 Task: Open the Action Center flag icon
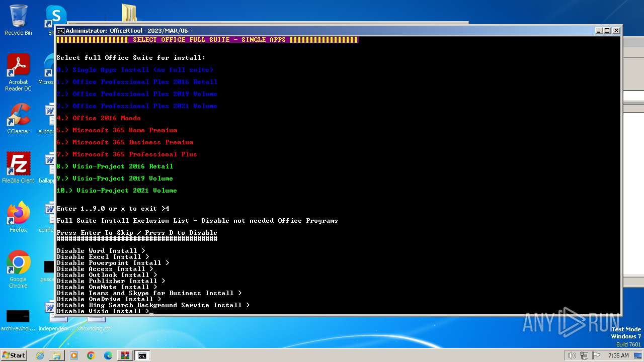tap(597, 355)
